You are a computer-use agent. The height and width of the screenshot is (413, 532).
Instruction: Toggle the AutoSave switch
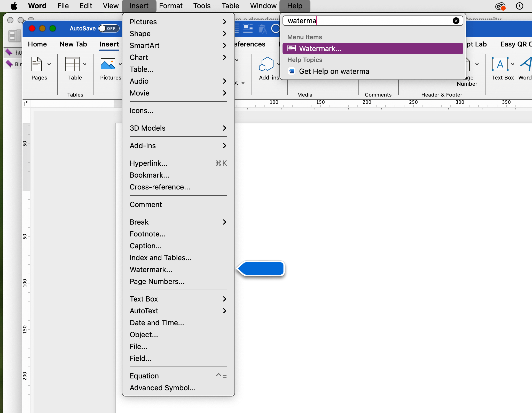pos(109,28)
